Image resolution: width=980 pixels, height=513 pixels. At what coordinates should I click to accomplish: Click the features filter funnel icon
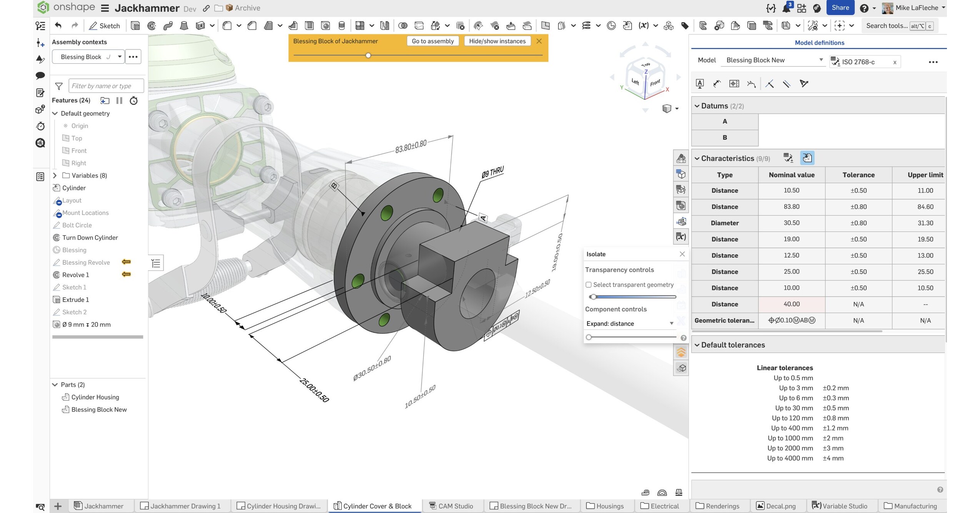coord(59,86)
